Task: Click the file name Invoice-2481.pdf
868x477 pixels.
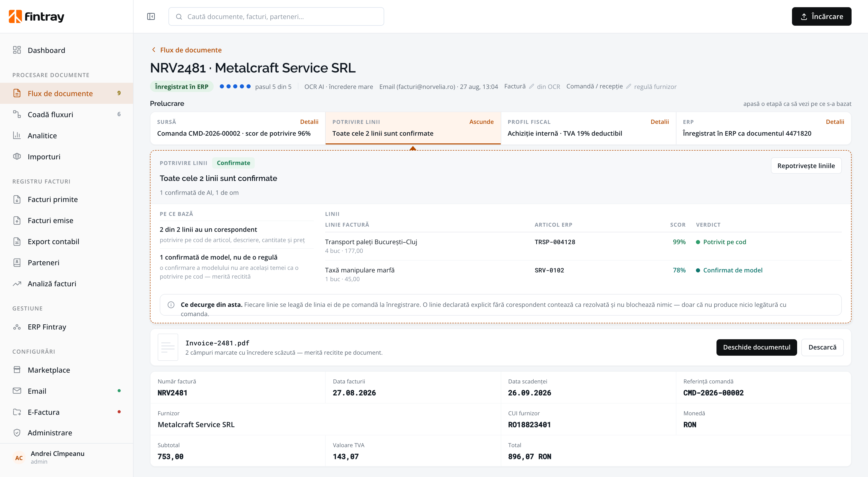Action: pos(217,343)
